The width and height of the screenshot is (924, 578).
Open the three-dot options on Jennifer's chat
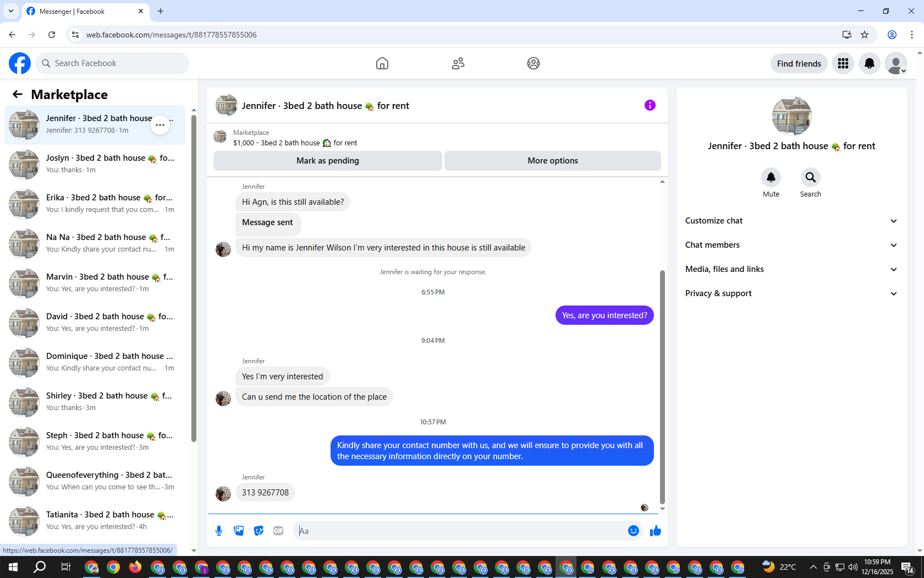[160, 125]
